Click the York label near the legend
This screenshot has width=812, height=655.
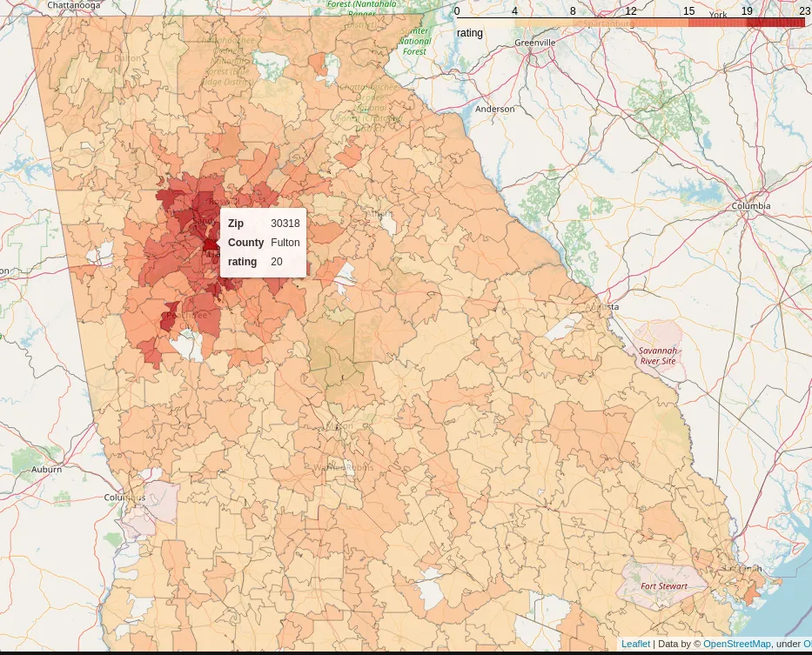tap(718, 15)
